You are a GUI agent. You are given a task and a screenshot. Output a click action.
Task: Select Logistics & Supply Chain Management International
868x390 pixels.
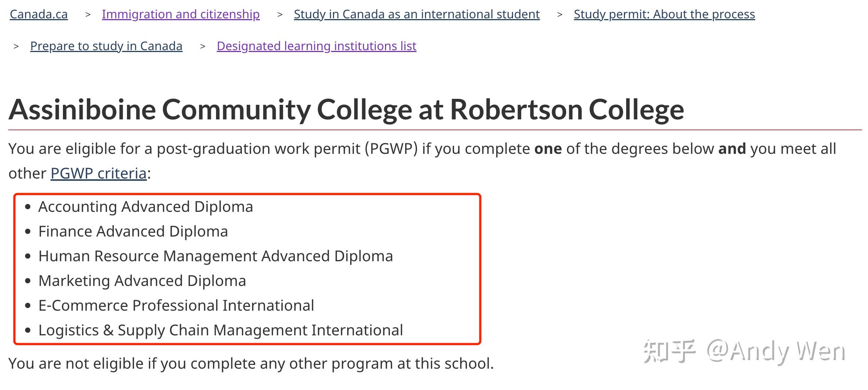(x=221, y=330)
